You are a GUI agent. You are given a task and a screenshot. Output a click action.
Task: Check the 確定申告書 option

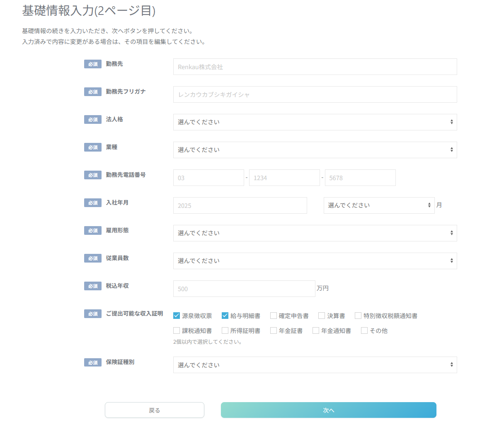tap(273, 315)
